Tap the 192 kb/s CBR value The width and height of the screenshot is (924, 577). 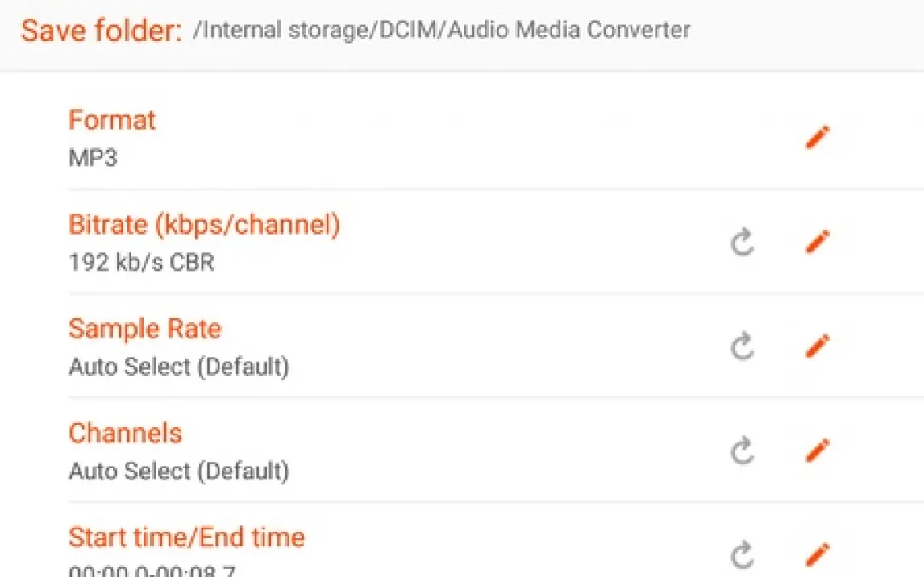click(x=141, y=263)
